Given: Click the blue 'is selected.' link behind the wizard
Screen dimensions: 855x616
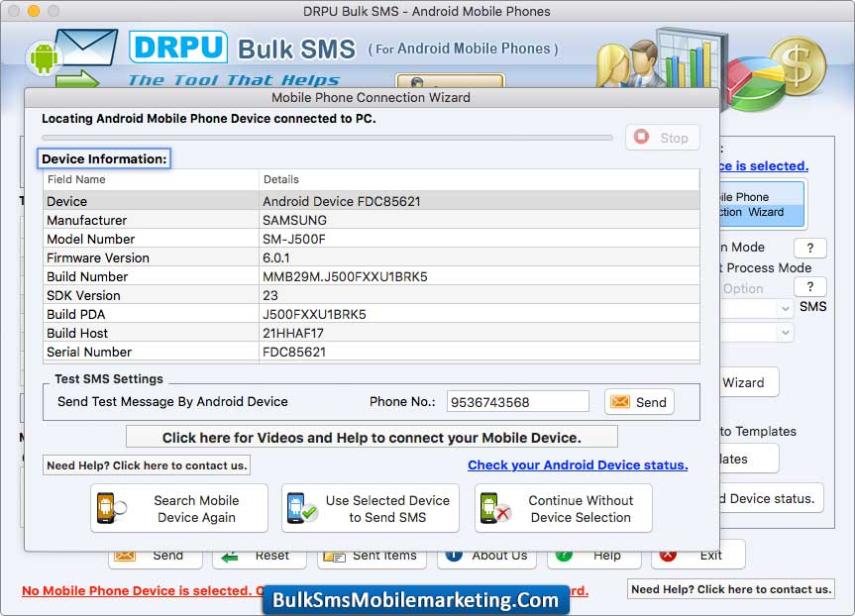Looking at the screenshot, I should [764, 165].
